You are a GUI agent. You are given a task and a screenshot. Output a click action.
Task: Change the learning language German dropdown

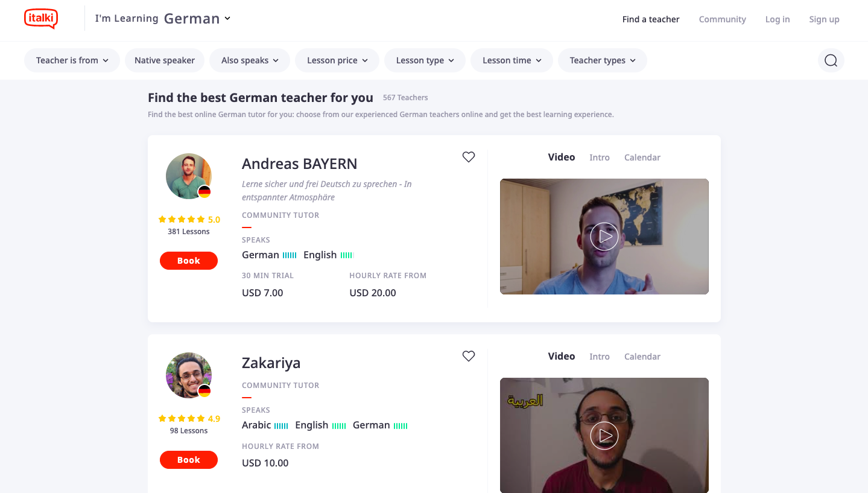pos(197,19)
